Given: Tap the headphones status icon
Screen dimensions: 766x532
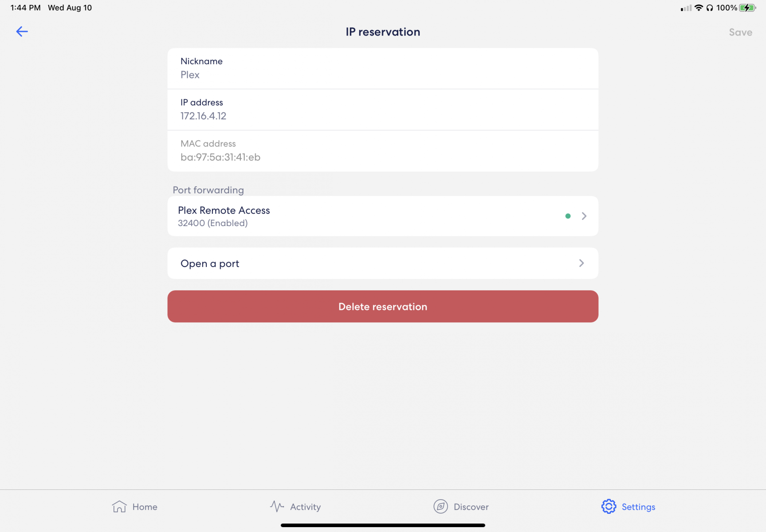Looking at the screenshot, I should point(710,8).
